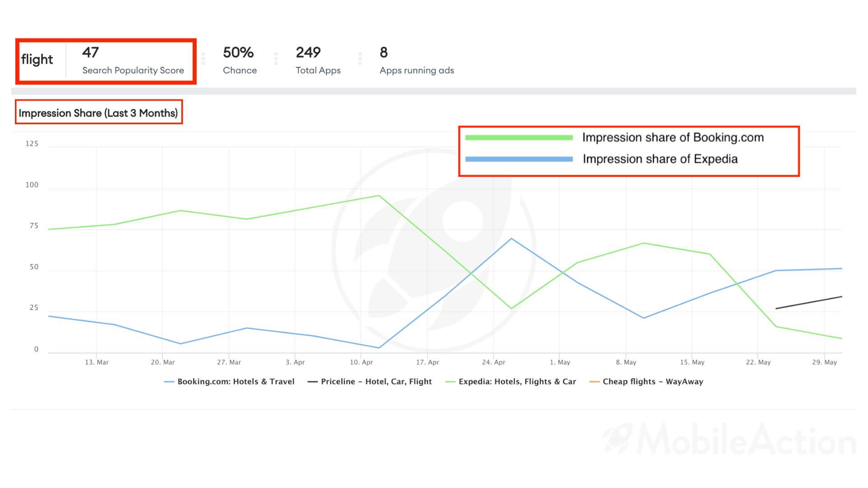The height and width of the screenshot is (488, 868).
Task: Click the '29. May' x-axis date label
Action: point(825,362)
